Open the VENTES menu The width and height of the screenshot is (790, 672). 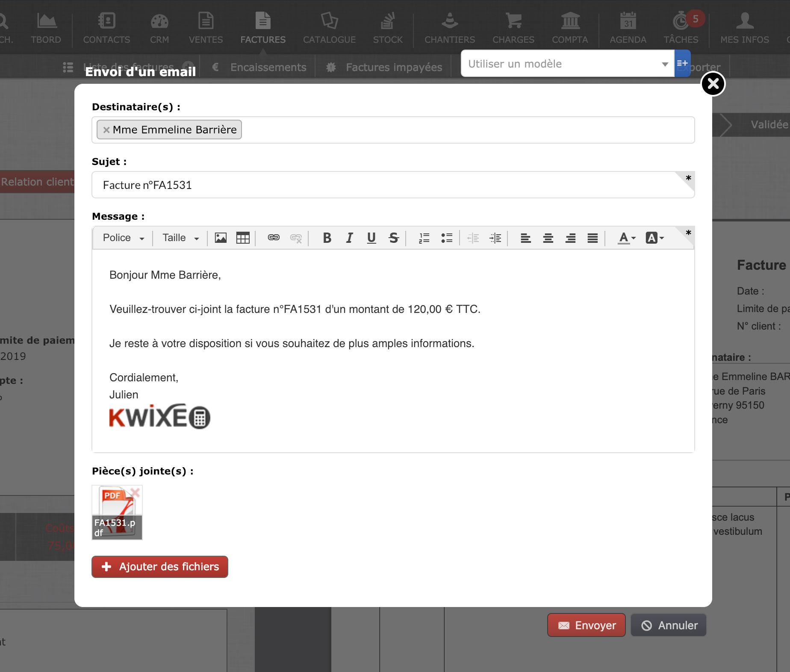206,28
